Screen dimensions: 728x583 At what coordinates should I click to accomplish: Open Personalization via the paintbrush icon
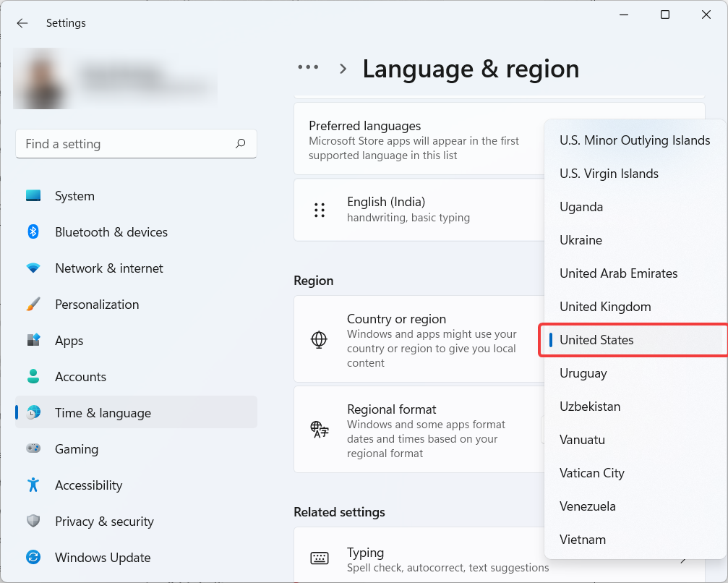33,305
